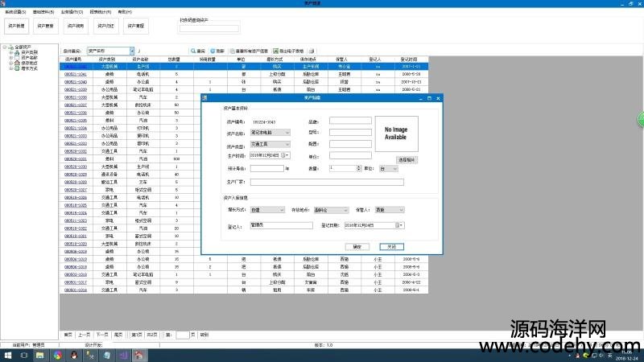This screenshot has width=644, height=362.
Task: Click the view all asset info icon
Action: tap(233, 51)
